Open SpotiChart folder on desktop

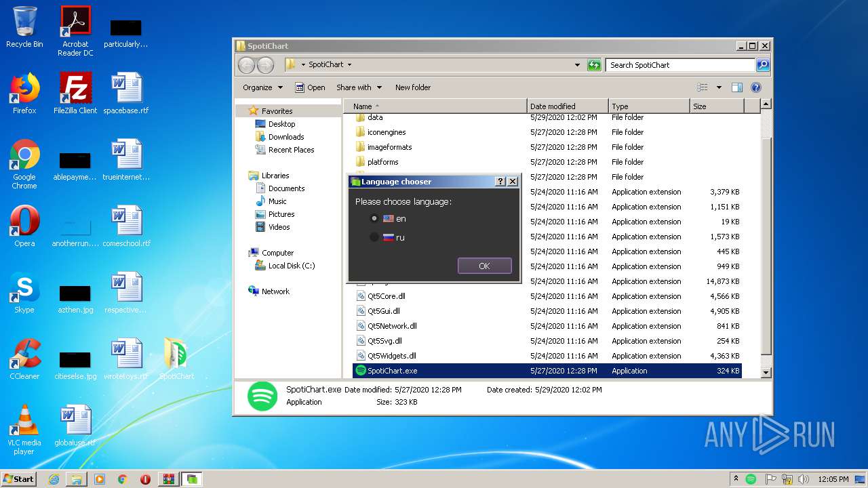(x=176, y=359)
